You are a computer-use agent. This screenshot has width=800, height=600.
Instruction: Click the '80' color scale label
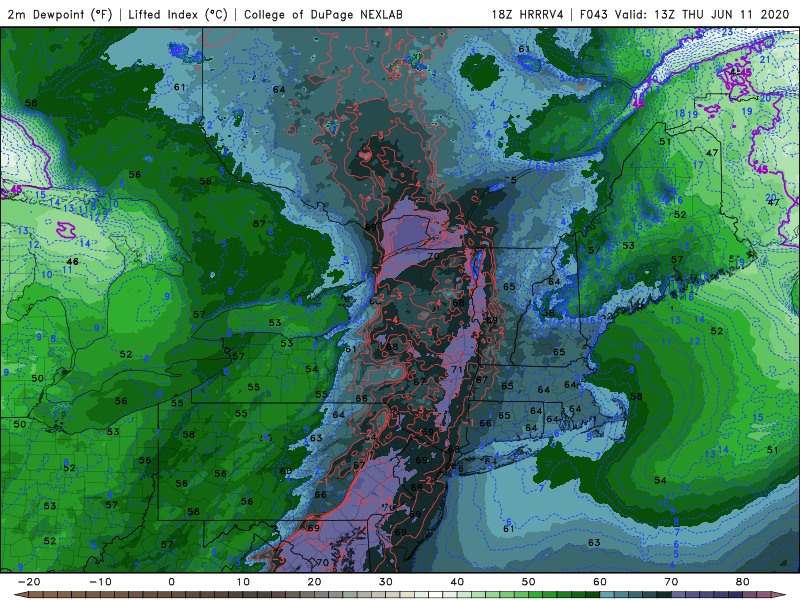[x=743, y=582]
